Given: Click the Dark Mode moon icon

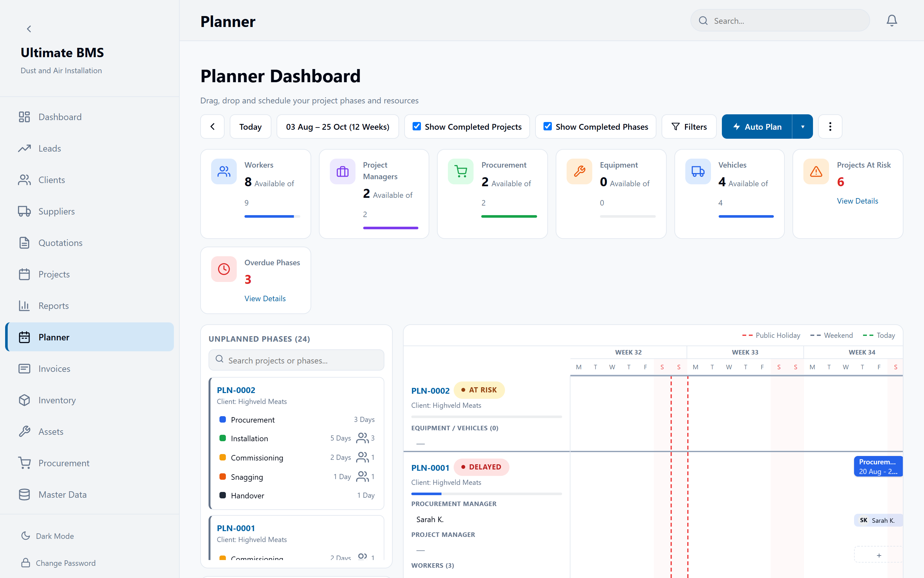Looking at the screenshot, I should pyautogui.click(x=26, y=536).
